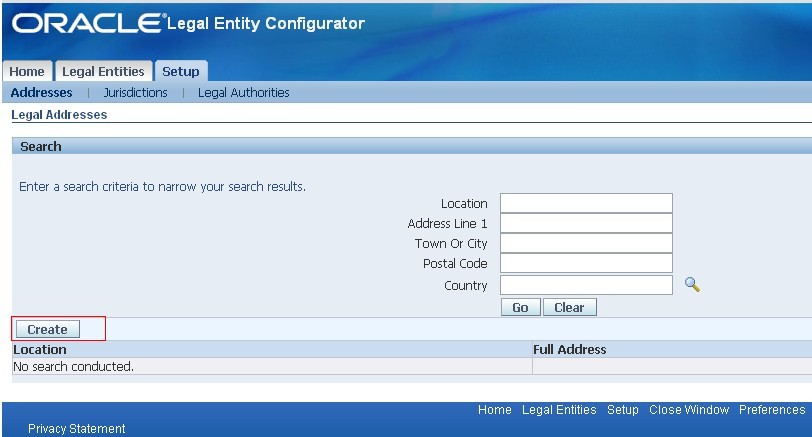Screen dimensions: 812x437
Task: Clear the search criteria
Action: [x=570, y=307]
